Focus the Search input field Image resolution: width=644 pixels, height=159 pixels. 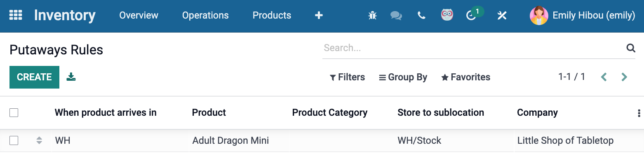point(473,48)
